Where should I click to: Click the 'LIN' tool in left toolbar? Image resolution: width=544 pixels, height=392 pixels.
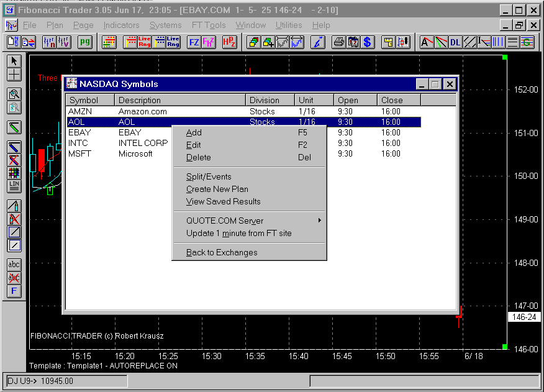[x=14, y=186]
